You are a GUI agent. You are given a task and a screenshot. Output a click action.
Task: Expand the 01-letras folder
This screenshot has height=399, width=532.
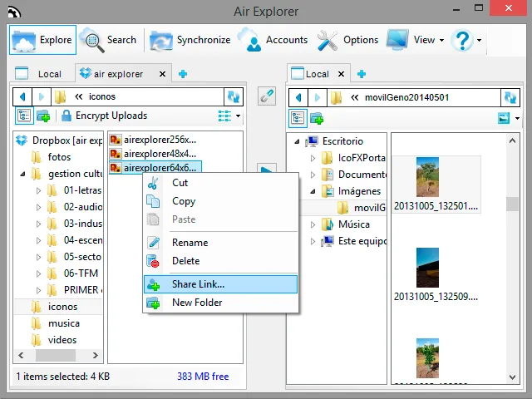coord(38,190)
